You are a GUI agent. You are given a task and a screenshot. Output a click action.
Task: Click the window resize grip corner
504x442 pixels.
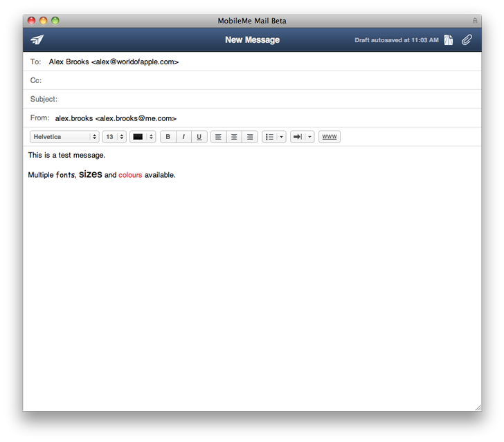478,407
